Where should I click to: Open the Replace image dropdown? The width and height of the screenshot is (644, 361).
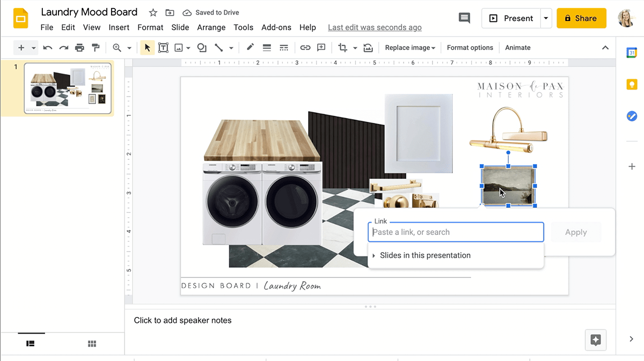[x=410, y=48]
